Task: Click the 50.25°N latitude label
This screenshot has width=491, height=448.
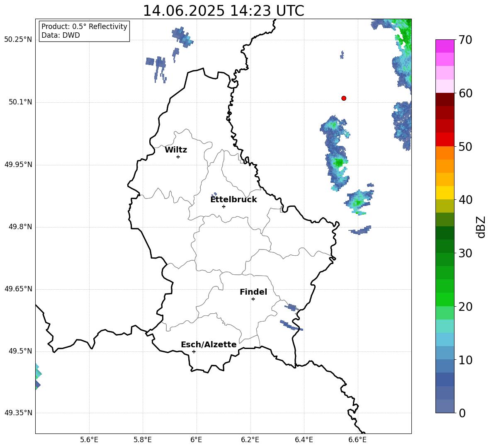Action: (x=18, y=40)
